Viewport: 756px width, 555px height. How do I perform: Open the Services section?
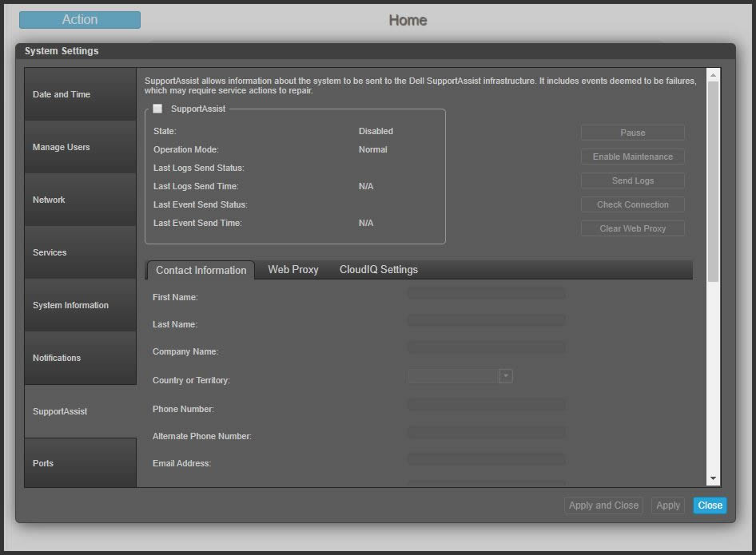click(80, 252)
